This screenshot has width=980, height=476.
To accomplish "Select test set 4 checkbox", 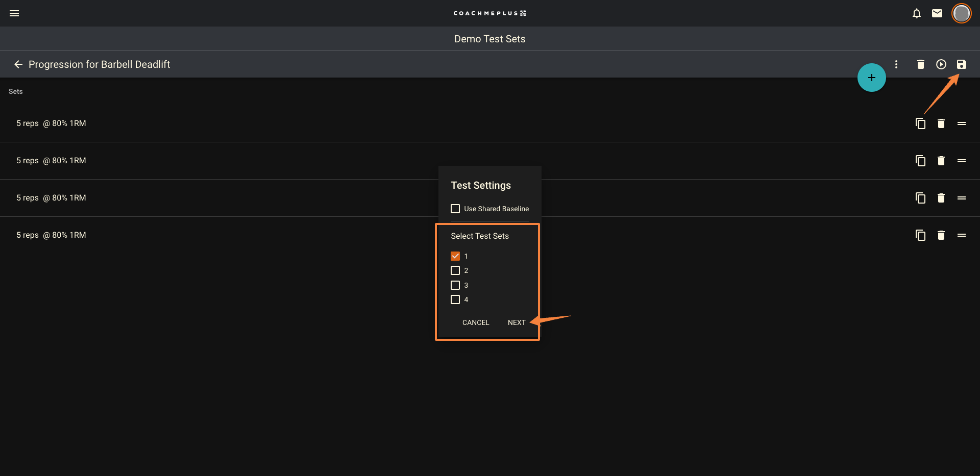I will [x=455, y=299].
